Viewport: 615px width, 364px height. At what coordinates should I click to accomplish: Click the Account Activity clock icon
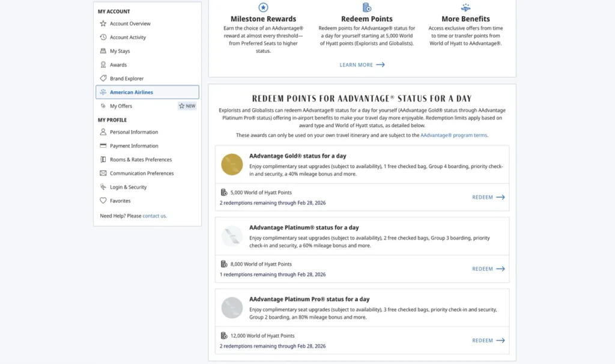coord(103,37)
